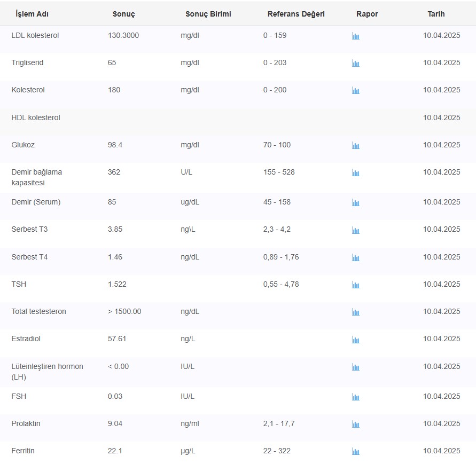Select the HDL kolesterol test name
The width and height of the screenshot is (476, 464).
point(36,117)
